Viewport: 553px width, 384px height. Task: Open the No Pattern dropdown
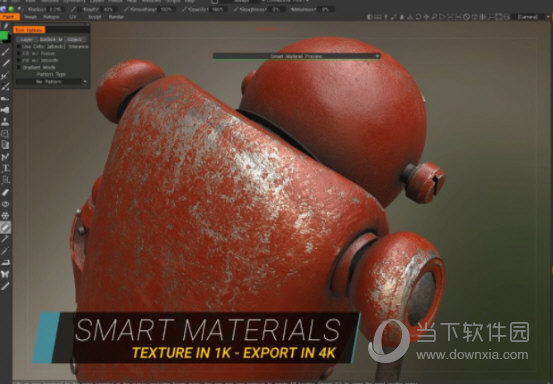pyautogui.click(x=51, y=81)
